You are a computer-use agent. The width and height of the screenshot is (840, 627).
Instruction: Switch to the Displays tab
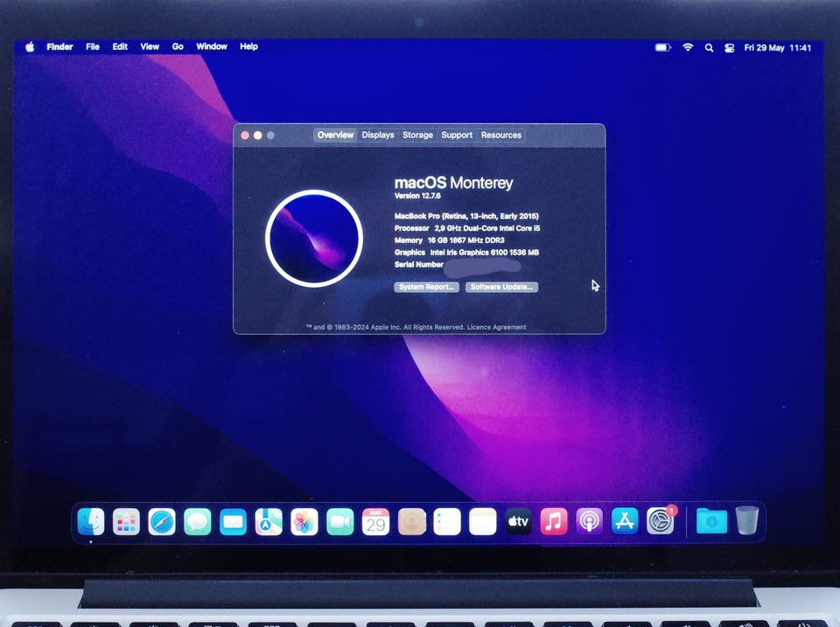[378, 135]
